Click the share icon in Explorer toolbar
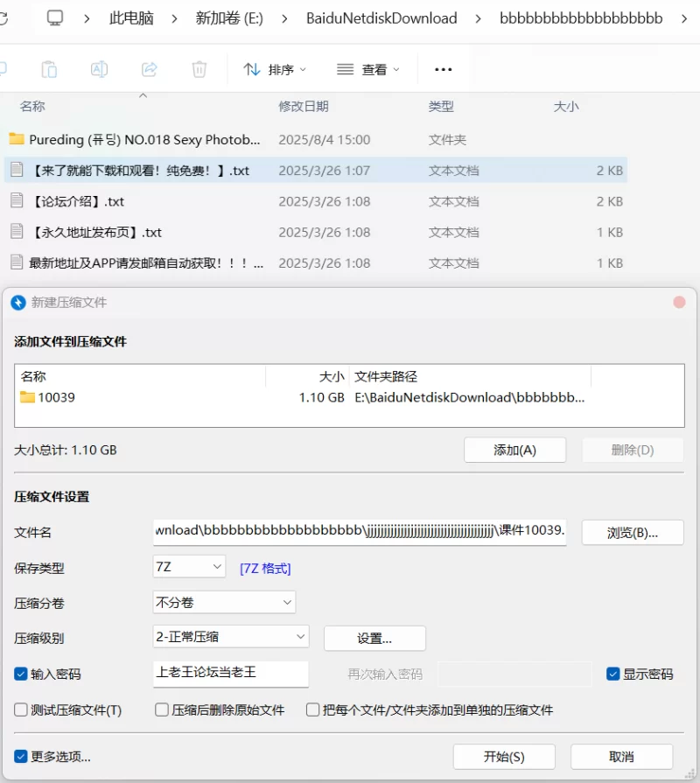The image size is (700, 783). 150,69
